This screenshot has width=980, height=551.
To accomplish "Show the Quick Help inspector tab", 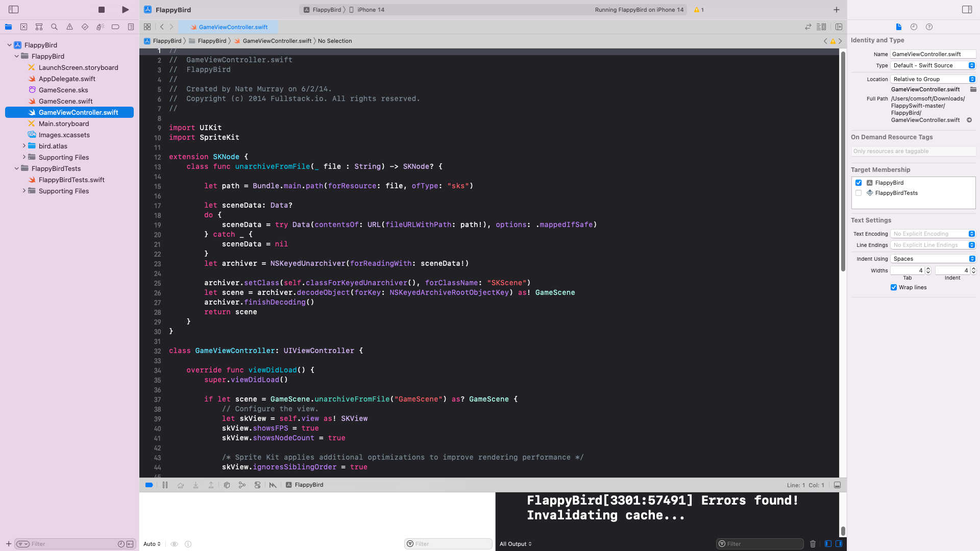I will pos(929,27).
